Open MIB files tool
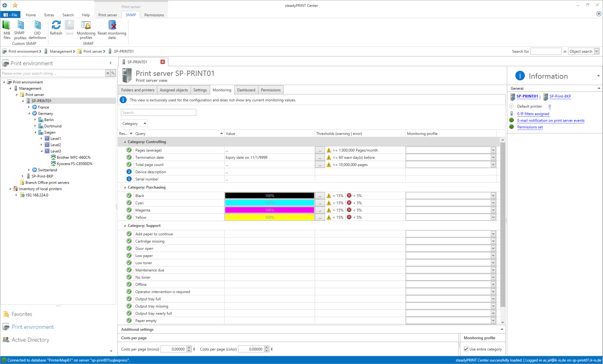 pyautogui.click(x=7, y=30)
